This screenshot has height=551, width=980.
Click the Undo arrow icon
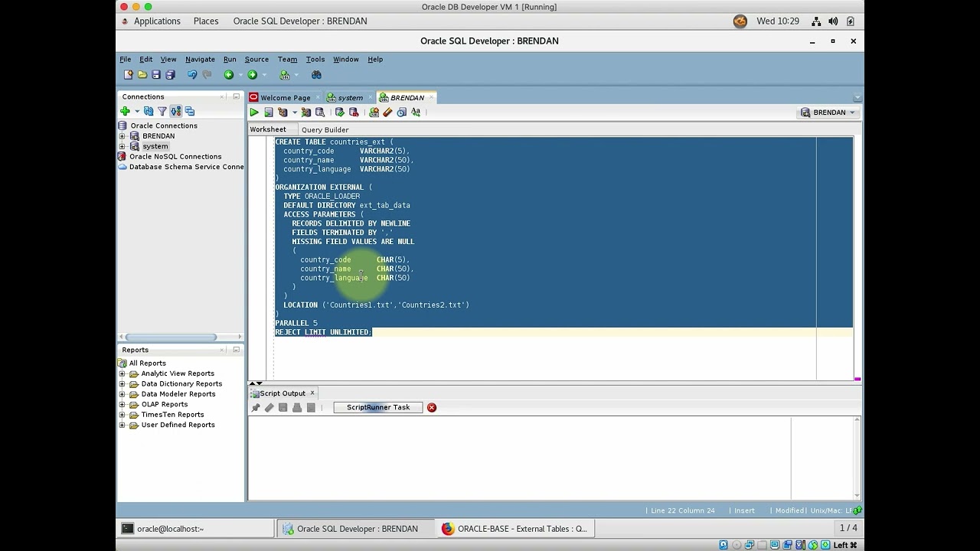[x=192, y=75]
